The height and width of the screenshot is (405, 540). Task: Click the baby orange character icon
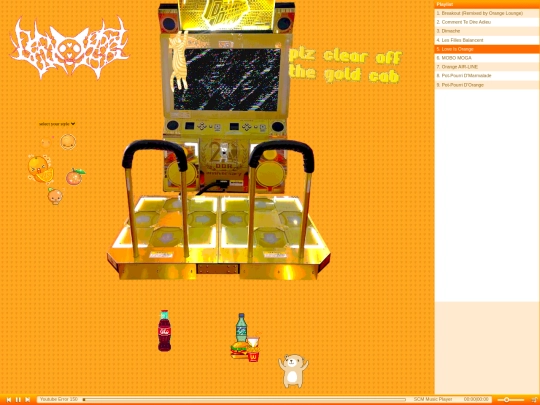(x=55, y=196)
